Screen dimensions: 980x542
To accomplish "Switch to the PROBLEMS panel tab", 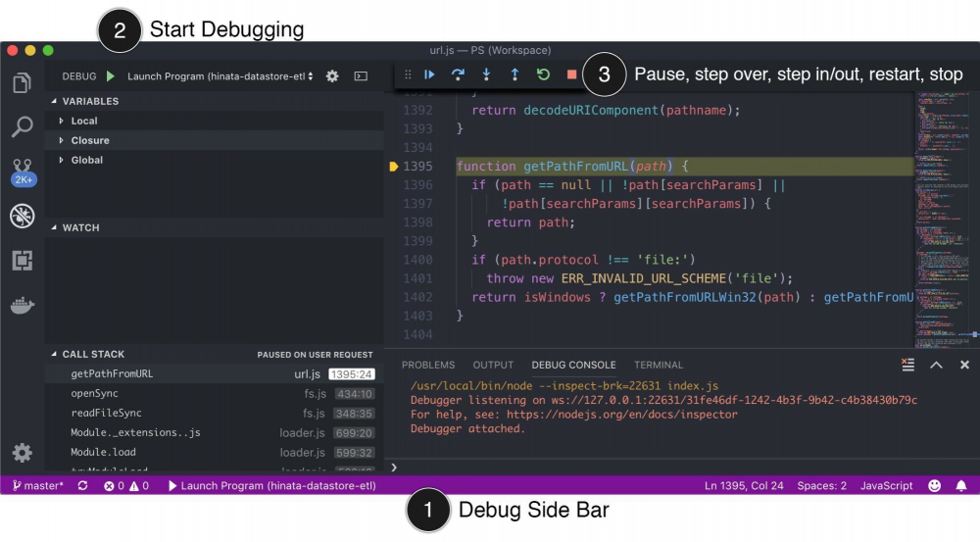I will [428, 365].
